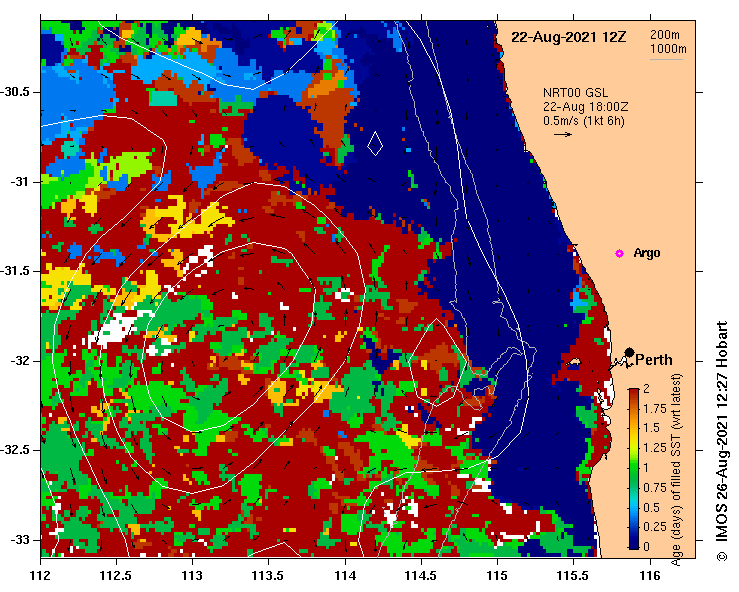739x592 pixels.
Task: Click the '113' longitude axis label
Action: (x=193, y=576)
